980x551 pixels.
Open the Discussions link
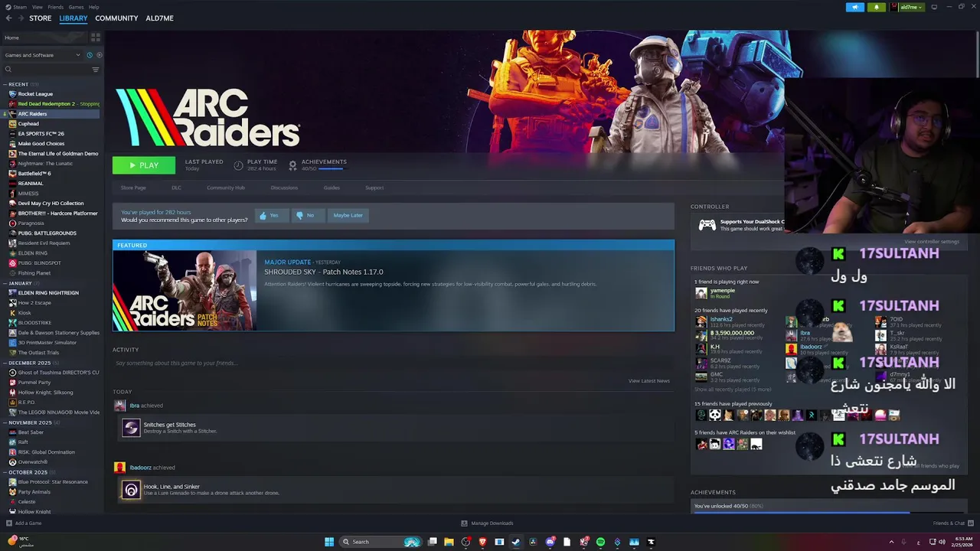click(x=284, y=187)
